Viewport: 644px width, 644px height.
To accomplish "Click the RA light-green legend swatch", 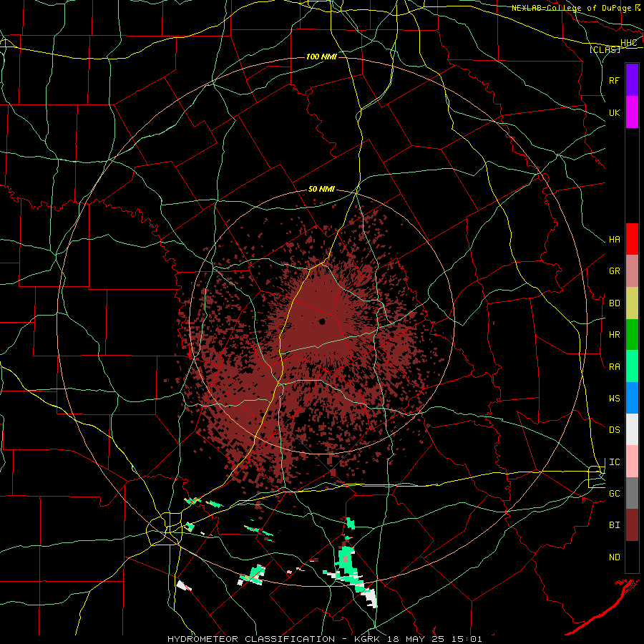I will 632,366.
